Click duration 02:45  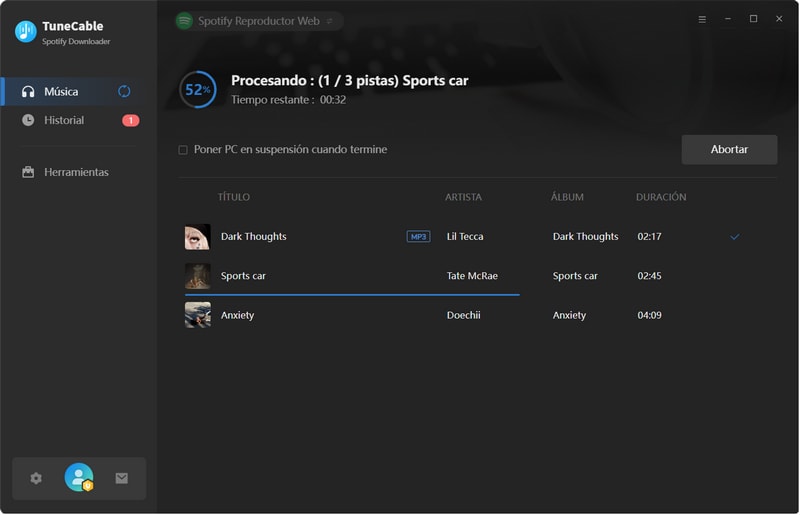coord(649,276)
